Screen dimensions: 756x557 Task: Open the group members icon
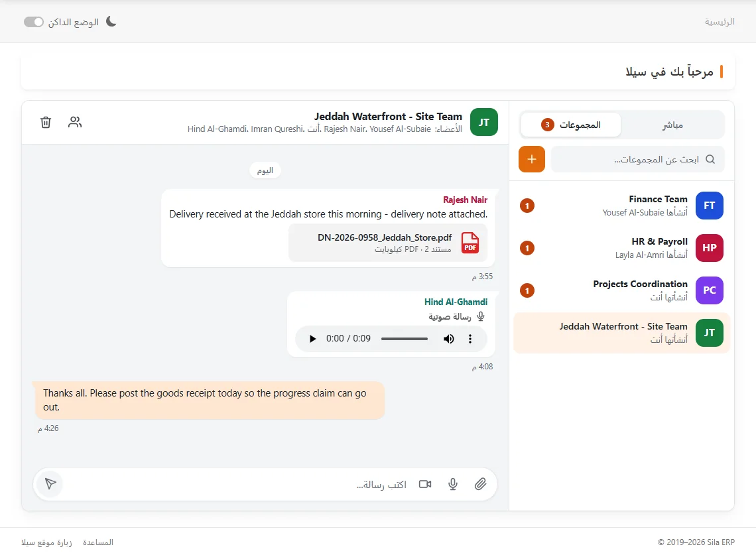point(75,123)
